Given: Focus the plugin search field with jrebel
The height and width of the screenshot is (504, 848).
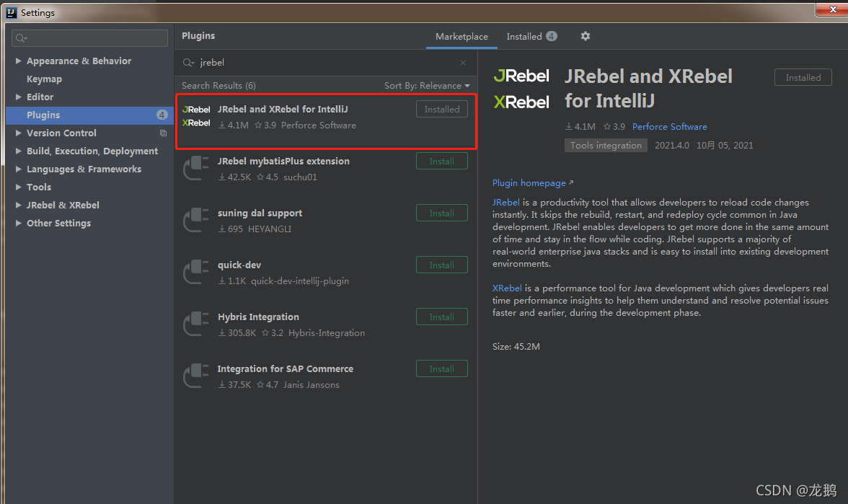Looking at the screenshot, I should pyautogui.click(x=326, y=63).
